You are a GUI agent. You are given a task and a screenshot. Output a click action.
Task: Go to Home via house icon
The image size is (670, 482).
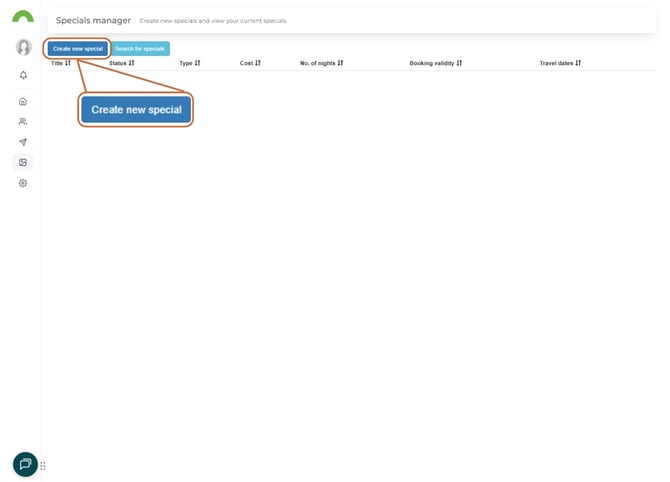pos(23,101)
